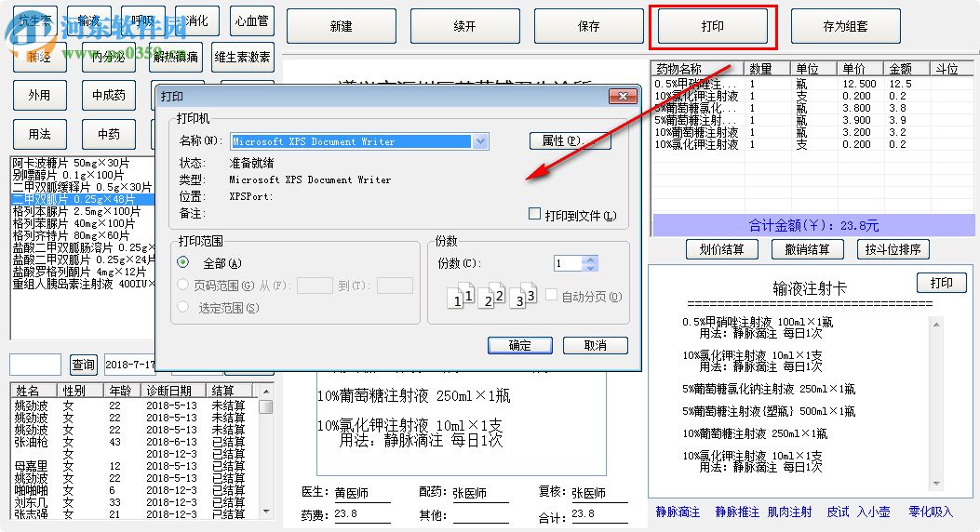Viewport: 980px width, 532px height.
Task: Select the 5%葡萄糖氯化 row in the prescription table
Action: coord(811,108)
